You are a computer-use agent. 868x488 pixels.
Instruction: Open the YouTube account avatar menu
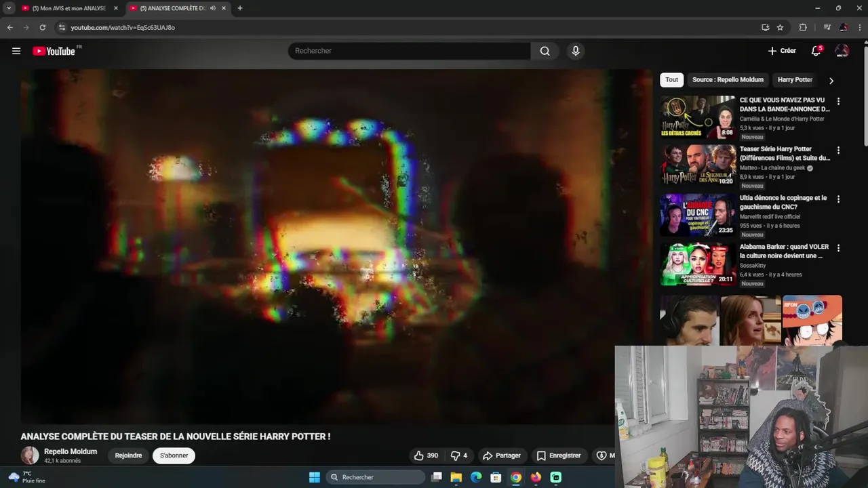point(842,51)
